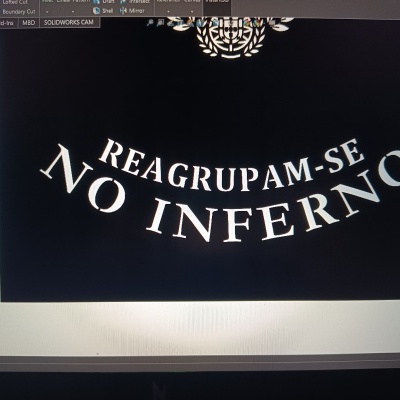Click the Zoom to Fit magnifier icon
This screenshot has width=400, height=400.
(150, 22)
